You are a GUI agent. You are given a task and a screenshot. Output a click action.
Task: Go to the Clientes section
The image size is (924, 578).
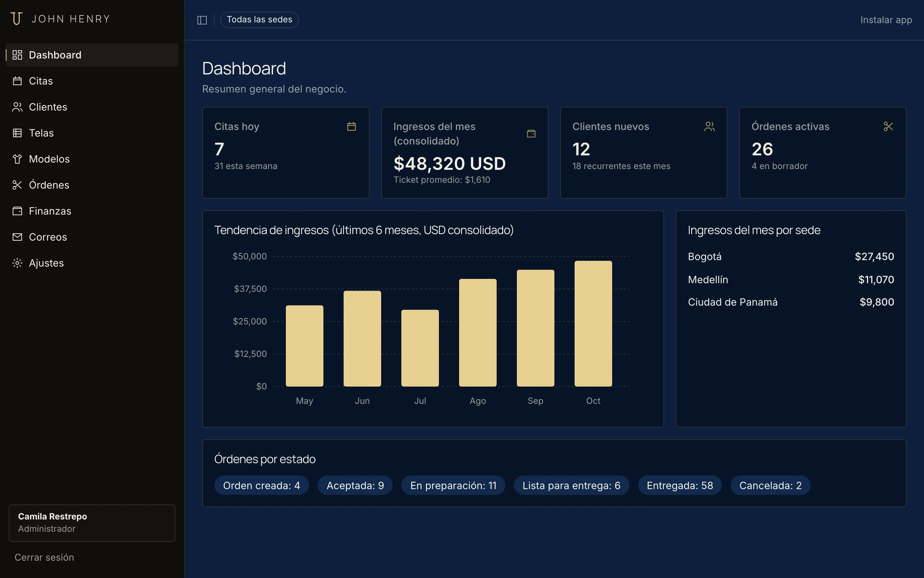[92, 107]
